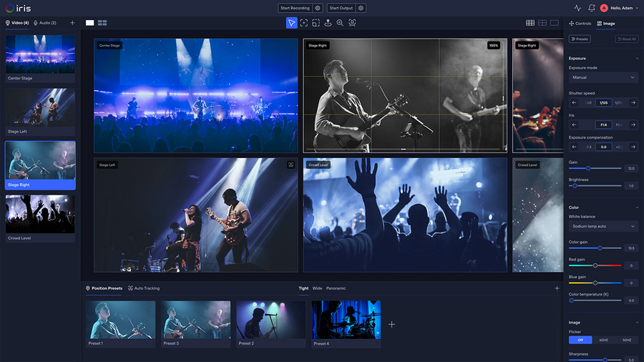The width and height of the screenshot is (644, 362).
Task: Open notifications bell
Action: [591, 8]
